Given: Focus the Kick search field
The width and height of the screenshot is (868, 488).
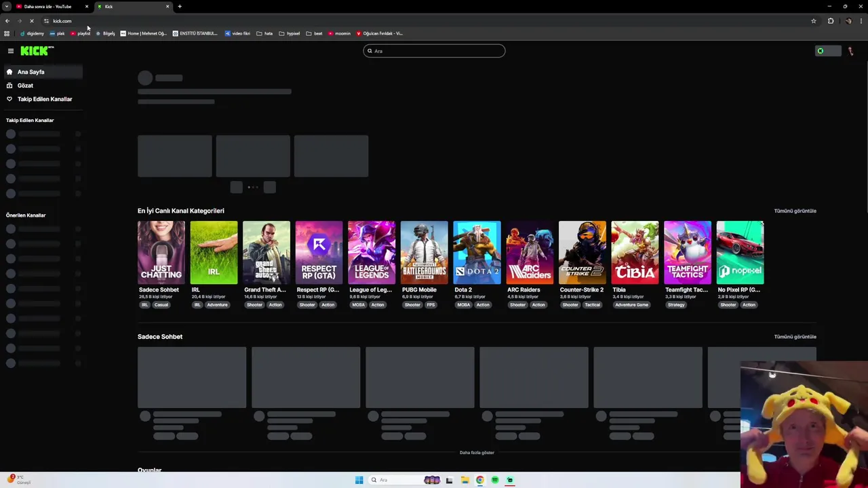Looking at the screenshot, I should [x=434, y=51].
